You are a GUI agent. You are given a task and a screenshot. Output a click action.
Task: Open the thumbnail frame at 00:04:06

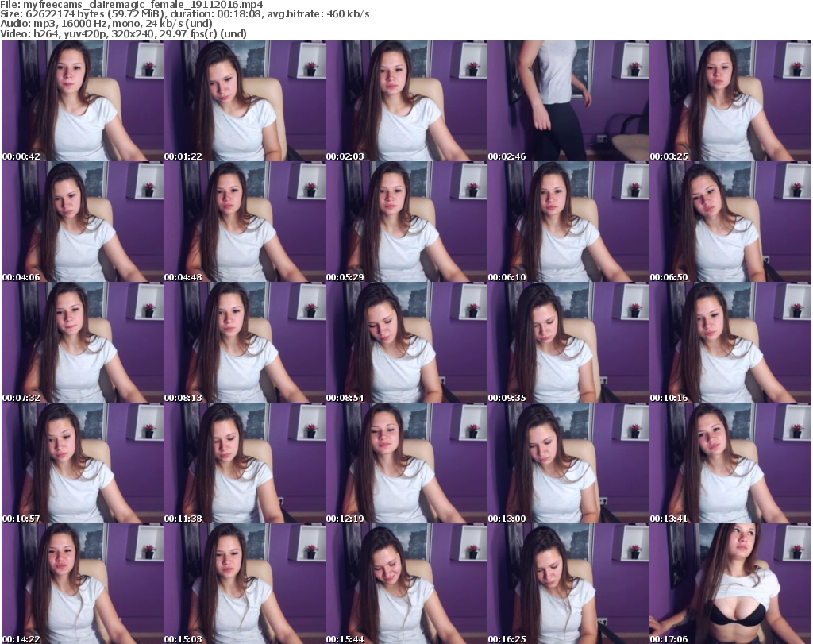[x=83, y=222]
